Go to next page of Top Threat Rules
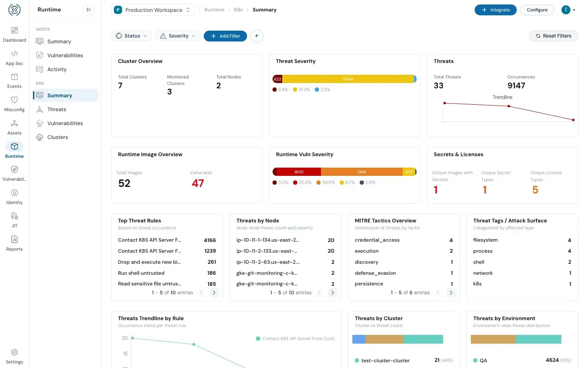The image size is (588, 368). click(214, 293)
